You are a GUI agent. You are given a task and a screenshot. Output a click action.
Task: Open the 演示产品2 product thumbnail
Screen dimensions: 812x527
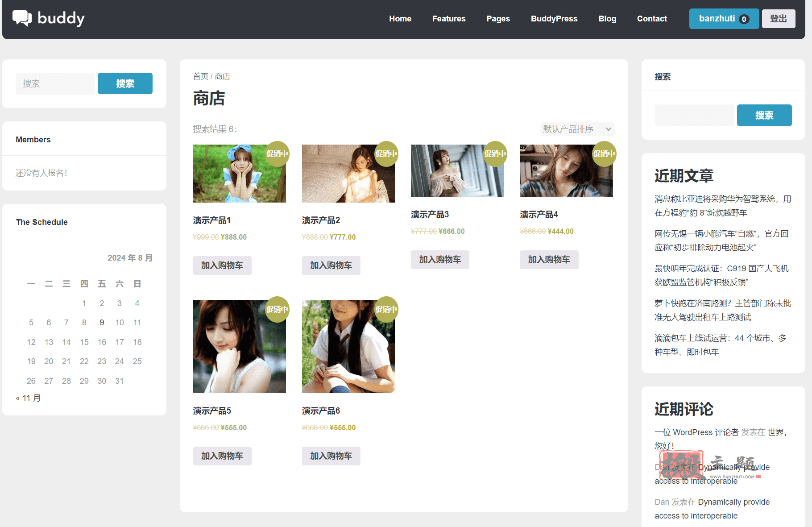coord(348,174)
